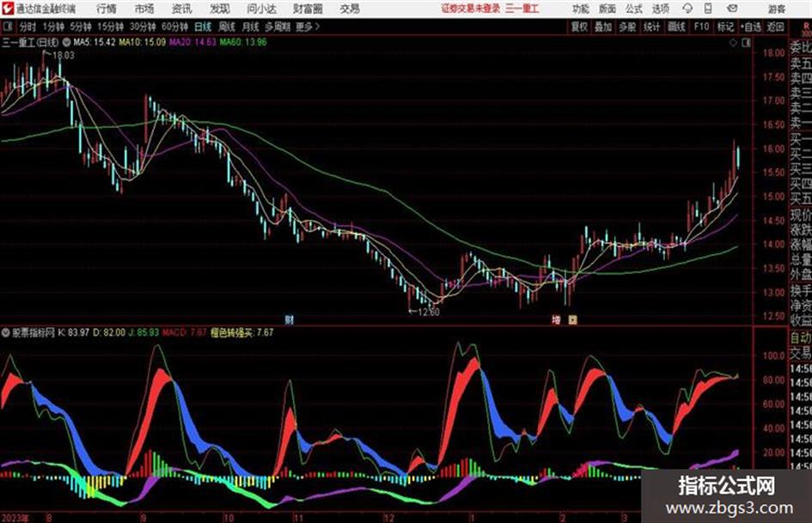Open the 交易 menu

click(x=350, y=9)
